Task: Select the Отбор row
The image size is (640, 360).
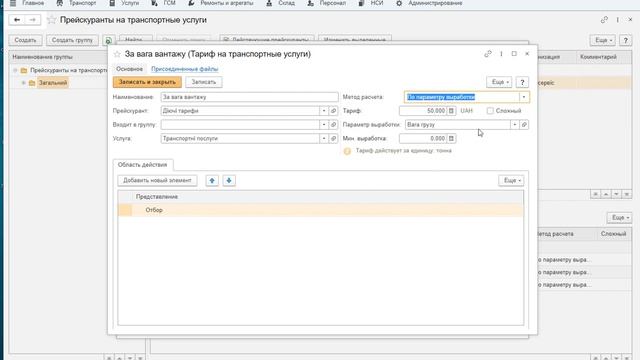Action: click(320, 210)
